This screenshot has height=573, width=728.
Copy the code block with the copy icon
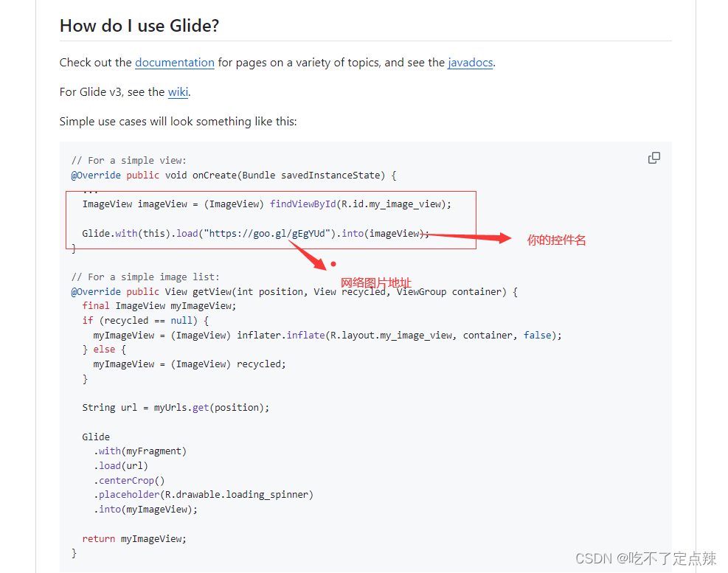[654, 159]
